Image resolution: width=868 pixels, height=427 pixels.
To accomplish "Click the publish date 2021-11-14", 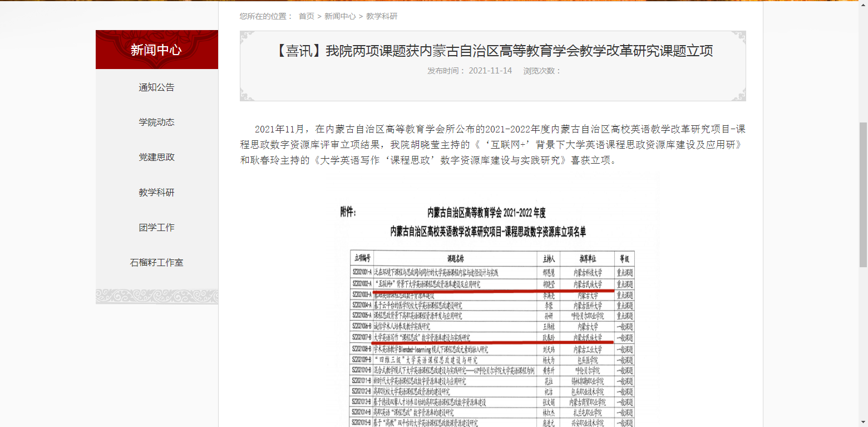I will (x=490, y=71).
